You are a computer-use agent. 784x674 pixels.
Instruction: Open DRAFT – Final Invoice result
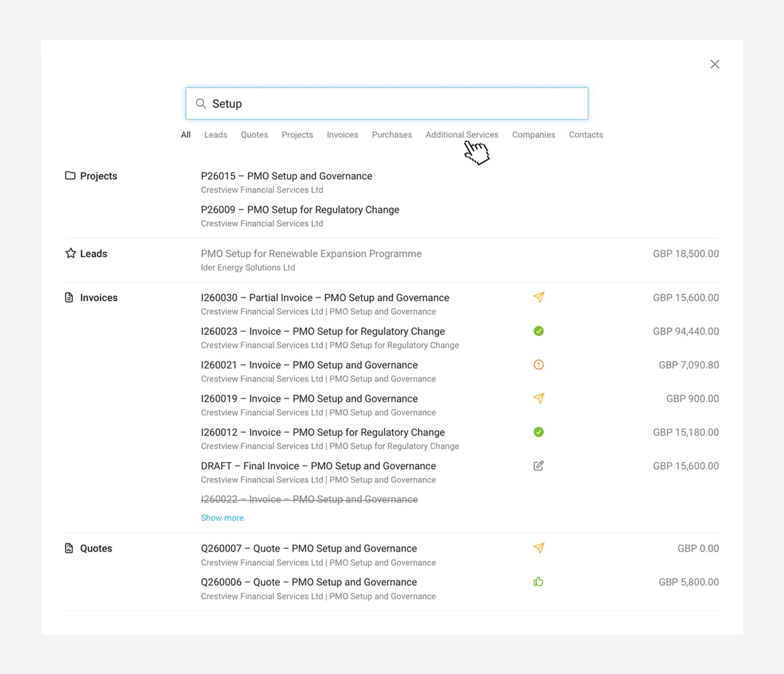318,466
